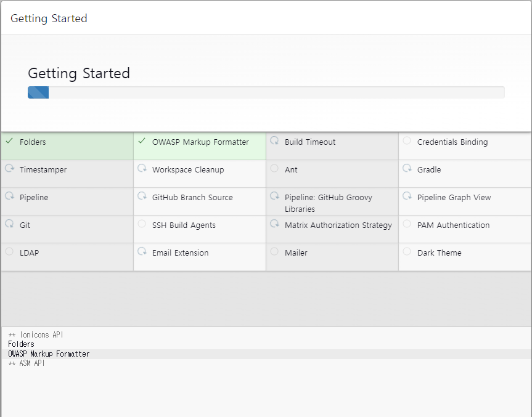Select the Timestamper plugin name
The height and width of the screenshot is (417, 532).
point(43,170)
